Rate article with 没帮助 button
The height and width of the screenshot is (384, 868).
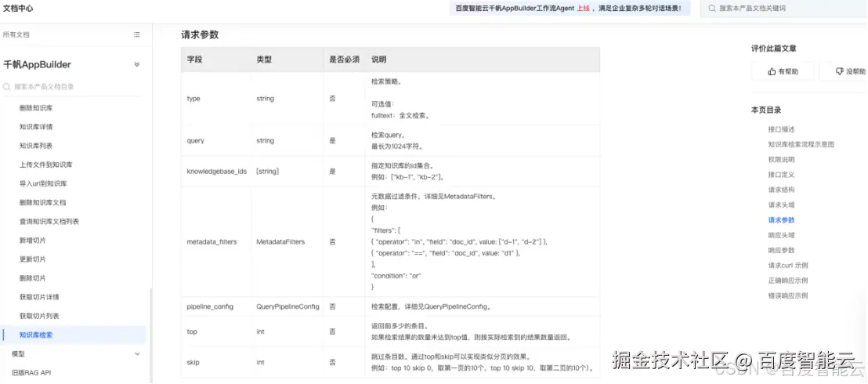click(x=843, y=71)
